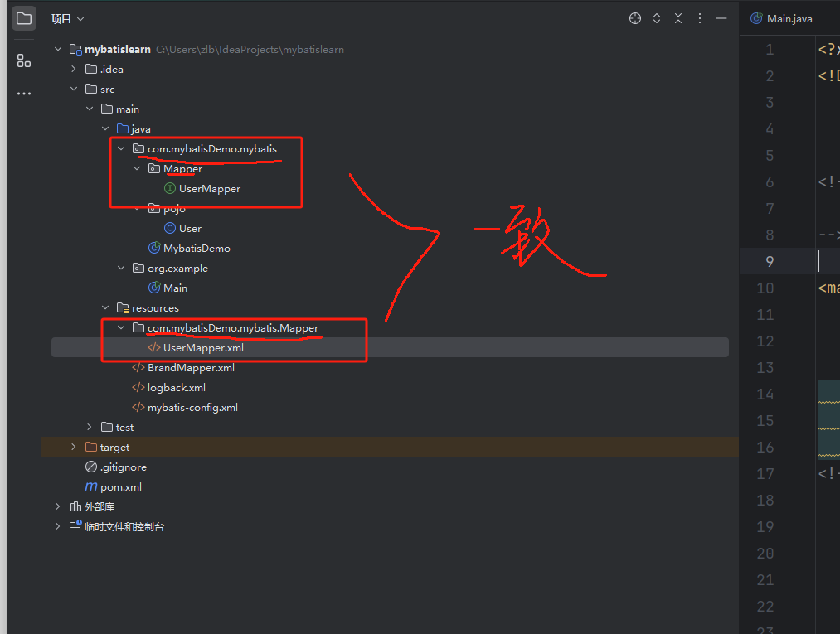Screen dimensions: 840x634
Task: Click the collapse all icon
Action: tap(678, 19)
